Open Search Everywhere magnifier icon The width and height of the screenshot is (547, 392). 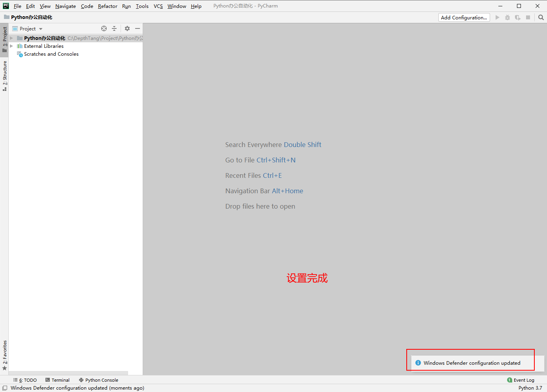[541, 17]
